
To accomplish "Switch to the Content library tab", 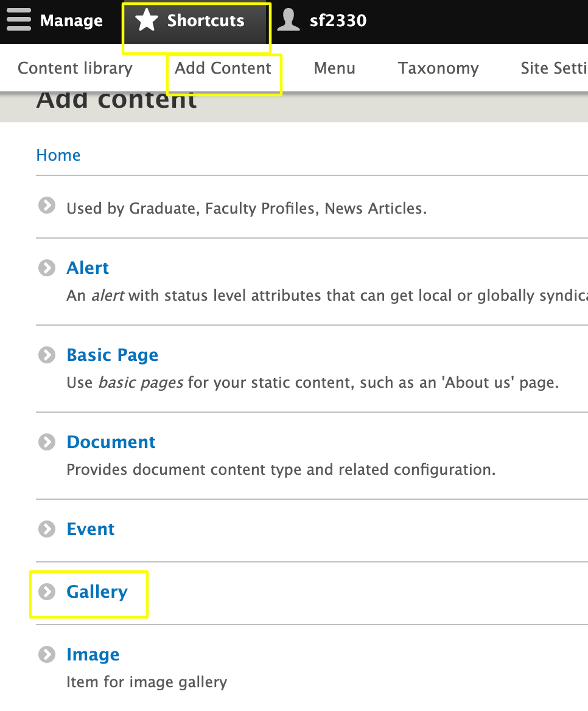I will click(74, 68).
